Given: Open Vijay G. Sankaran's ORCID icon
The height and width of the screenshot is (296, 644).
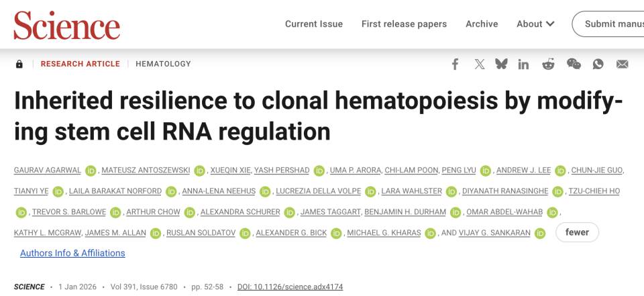Looking at the screenshot, I should pos(541,234).
